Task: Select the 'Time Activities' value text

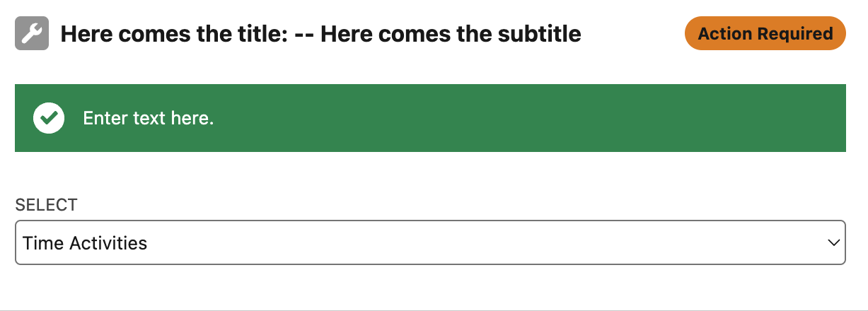Action: tap(85, 243)
